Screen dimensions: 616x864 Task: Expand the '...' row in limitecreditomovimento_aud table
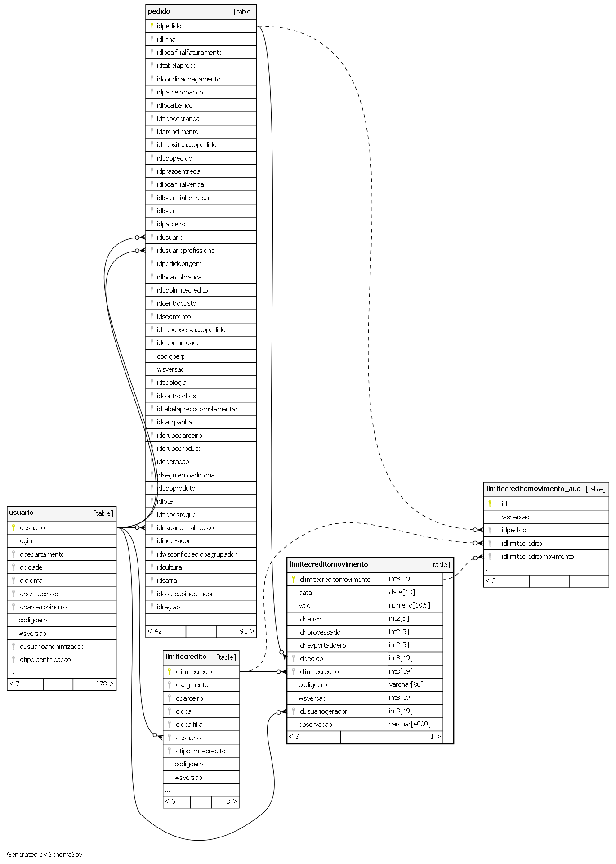point(546,569)
